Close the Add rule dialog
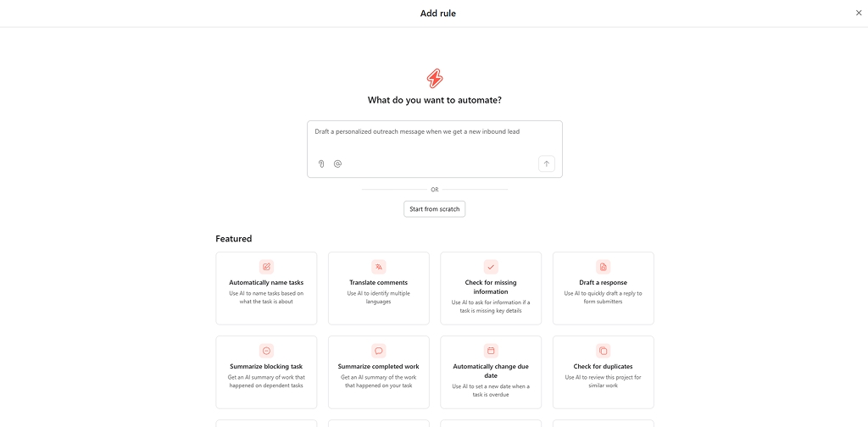The image size is (868, 427). click(859, 14)
